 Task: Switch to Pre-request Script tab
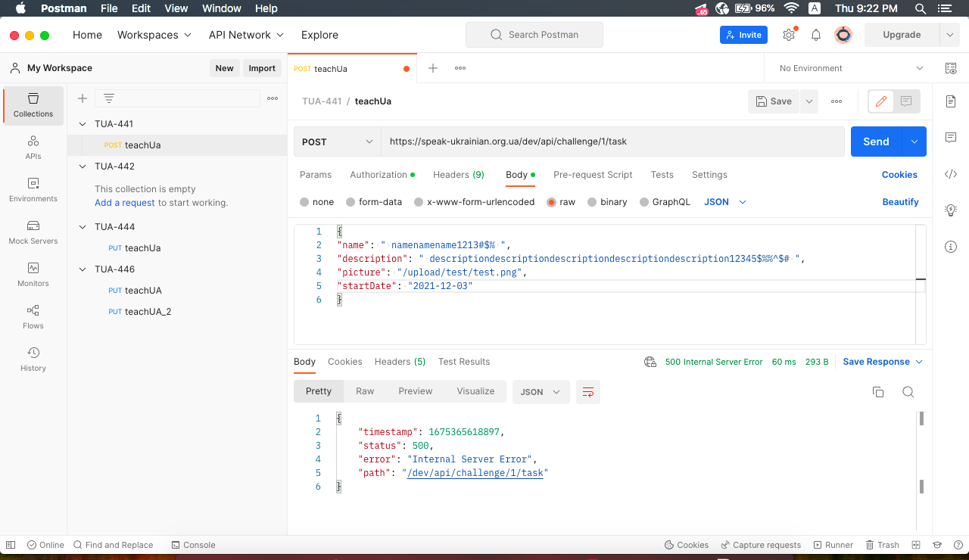point(593,174)
